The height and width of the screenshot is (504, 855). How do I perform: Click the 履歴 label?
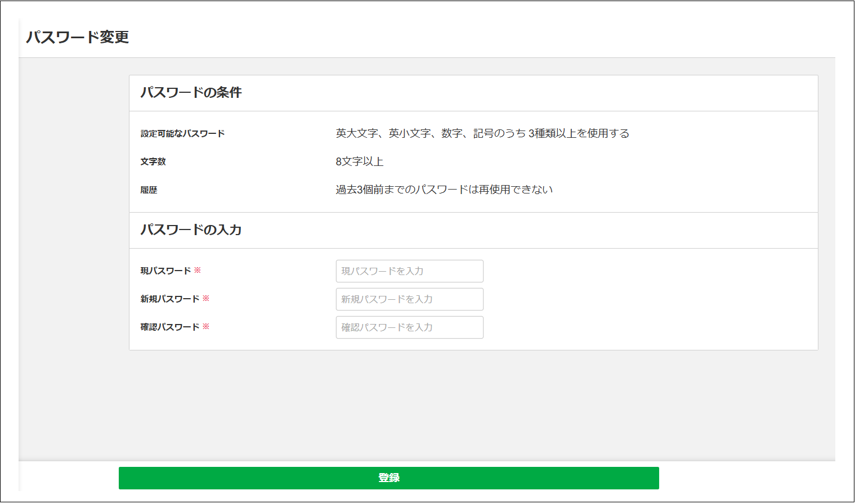point(149,190)
